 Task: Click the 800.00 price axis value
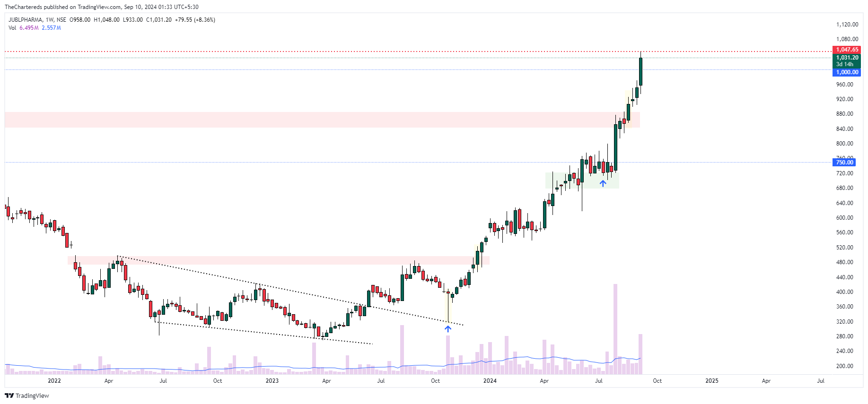click(x=845, y=144)
